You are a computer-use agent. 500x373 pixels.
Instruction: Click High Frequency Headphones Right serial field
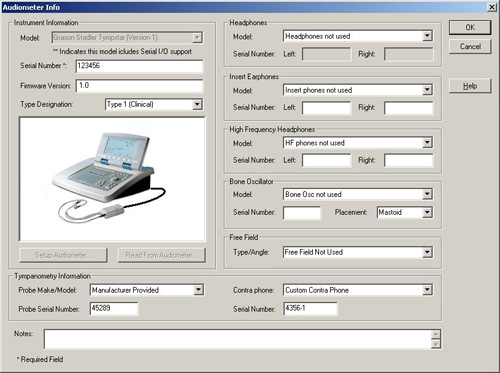[x=409, y=160]
